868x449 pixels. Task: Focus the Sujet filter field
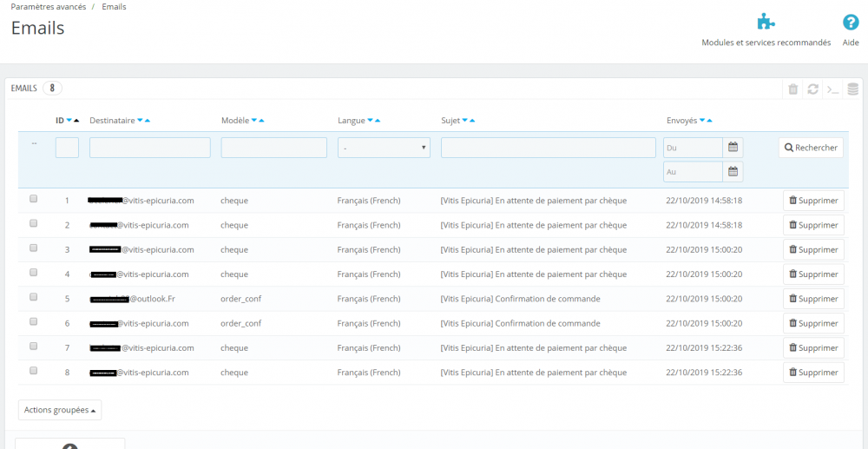click(x=549, y=148)
